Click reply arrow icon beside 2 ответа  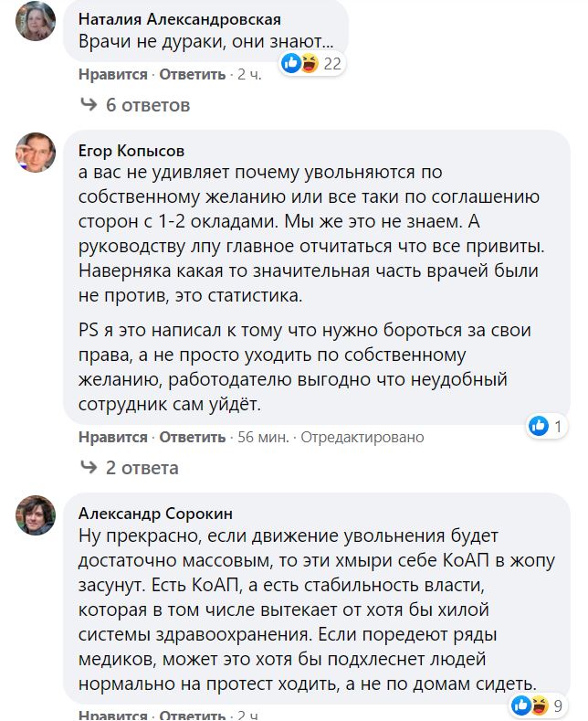(89, 468)
